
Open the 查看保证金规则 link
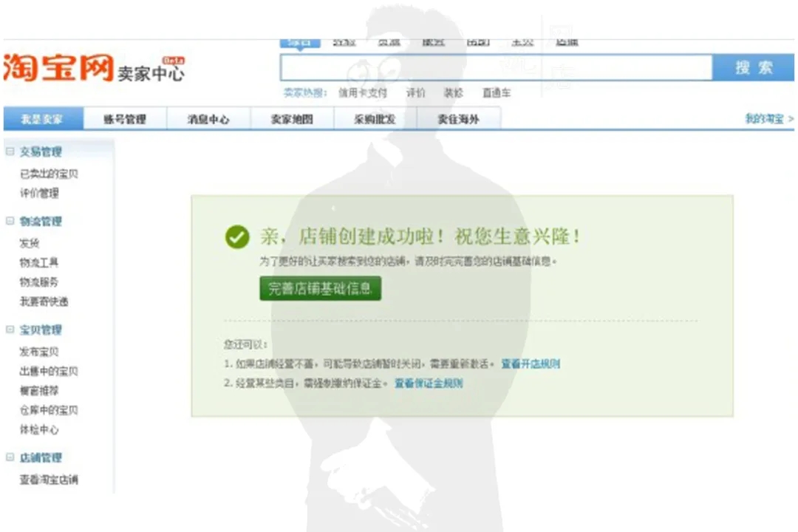pos(428,383)
